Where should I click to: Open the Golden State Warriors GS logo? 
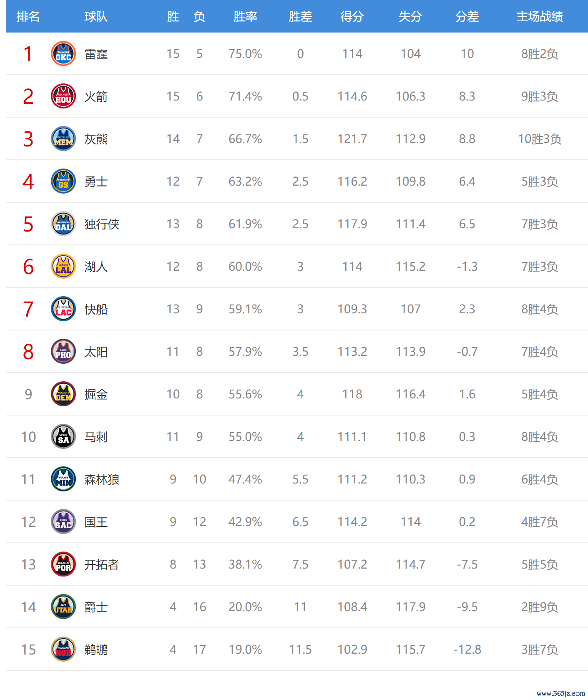pos(63,181)
